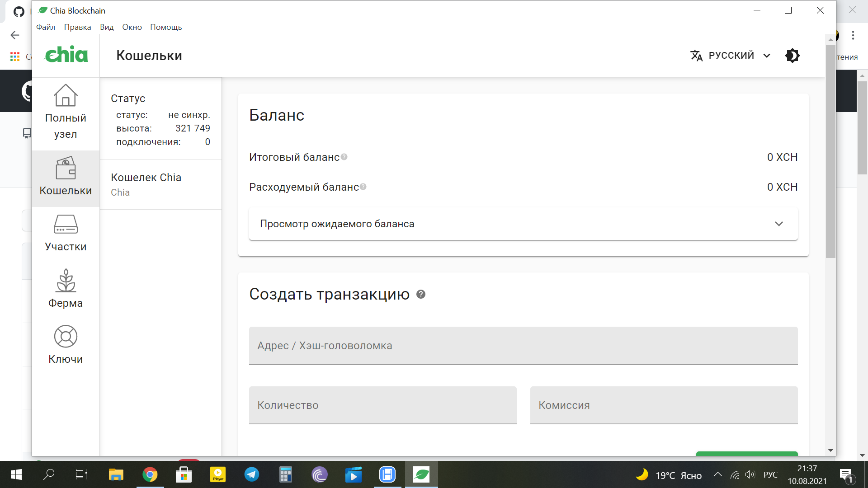Open Microsoft Store from taskbar
Screen dimensions: 868x488
pos(184,474)
